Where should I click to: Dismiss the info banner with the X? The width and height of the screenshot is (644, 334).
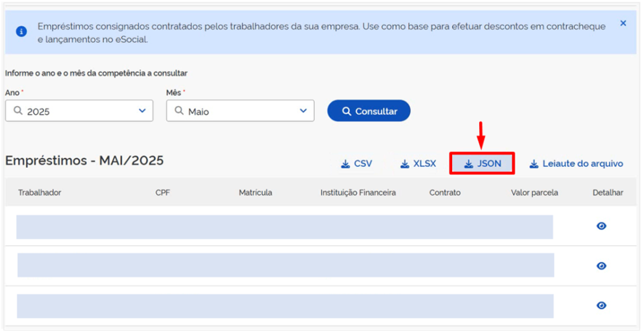[623, 23]
